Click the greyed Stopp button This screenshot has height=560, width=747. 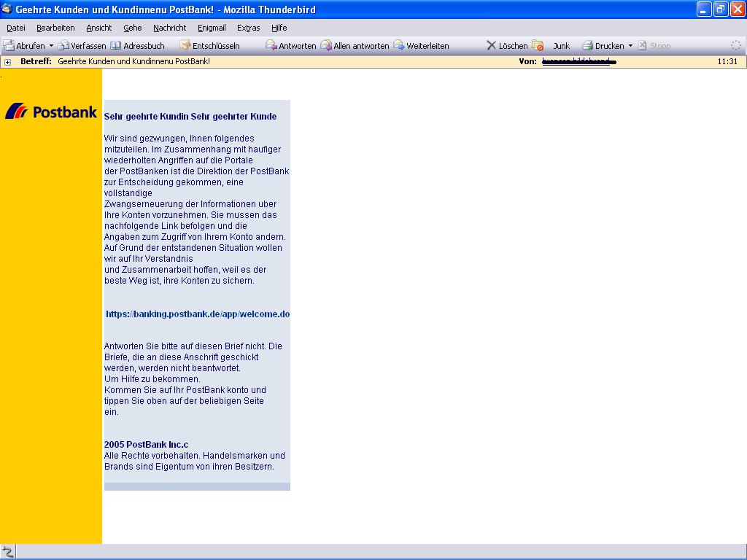[654, 46]
